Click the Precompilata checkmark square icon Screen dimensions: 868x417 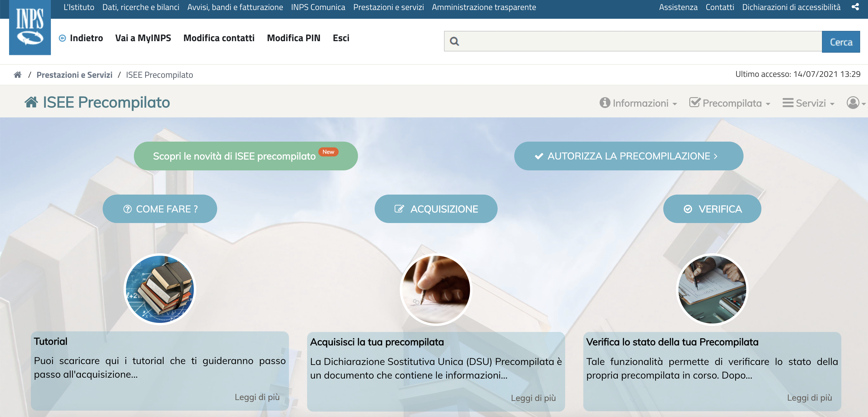pyautogui.click(x=694, y=102)
